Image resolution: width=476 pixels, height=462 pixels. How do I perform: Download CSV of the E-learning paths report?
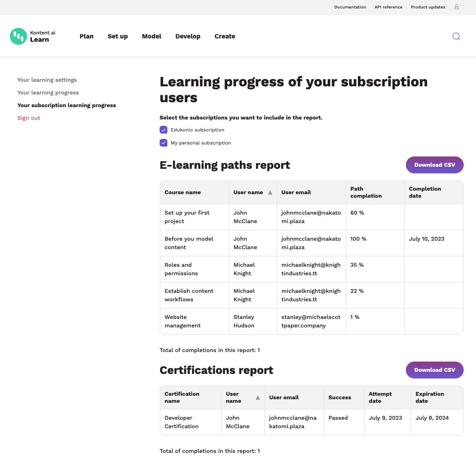click(434, 165)
